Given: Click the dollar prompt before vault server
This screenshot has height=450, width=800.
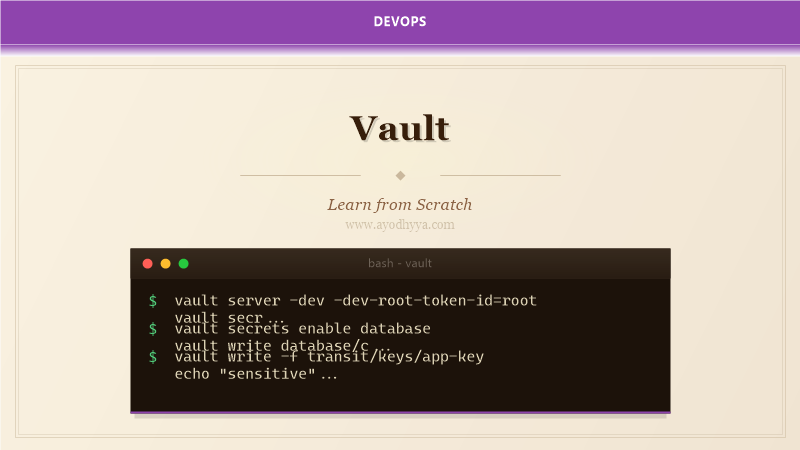Looking at the screenshot, I should [x=153, y=301].
